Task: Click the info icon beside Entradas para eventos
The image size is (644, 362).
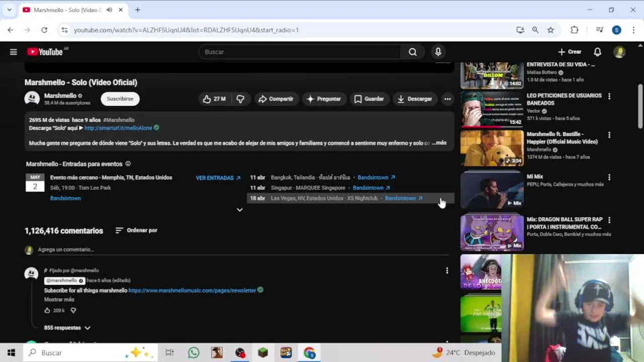Action: coord(128,164)
